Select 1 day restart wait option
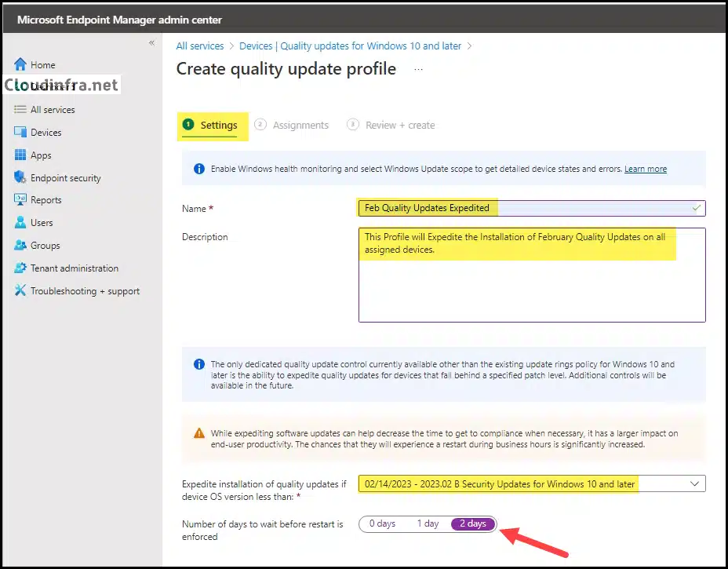This screenshot has width=728, height=569. point(428,524)
